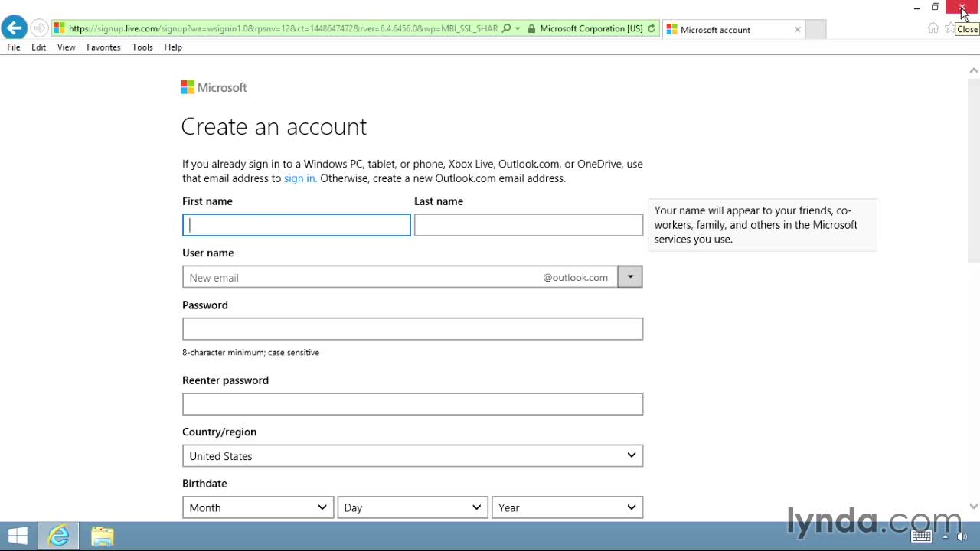Open File Explorer from the taskbar
The image size is (980, 551).
(103, 536)
